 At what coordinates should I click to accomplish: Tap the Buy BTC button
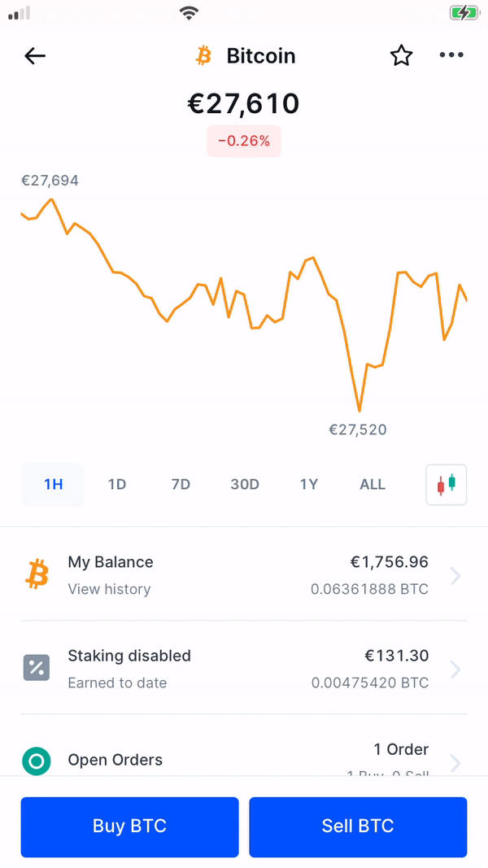[129, 826]
